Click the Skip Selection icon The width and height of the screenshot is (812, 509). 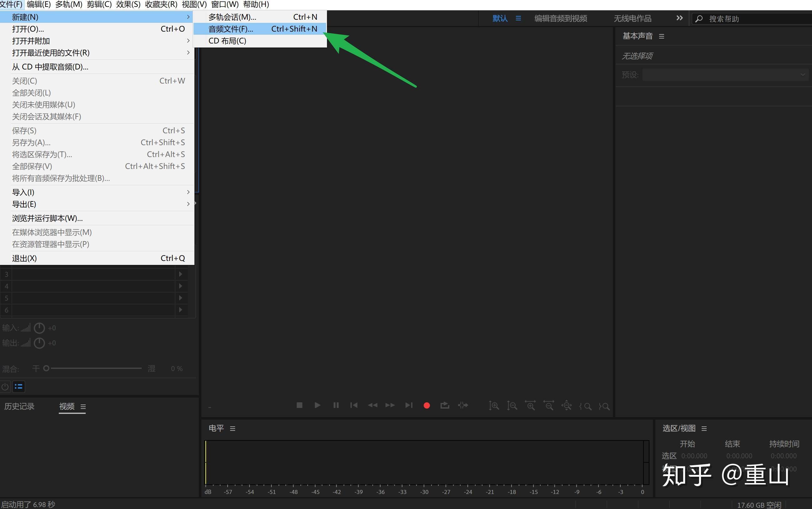(463, 405)
